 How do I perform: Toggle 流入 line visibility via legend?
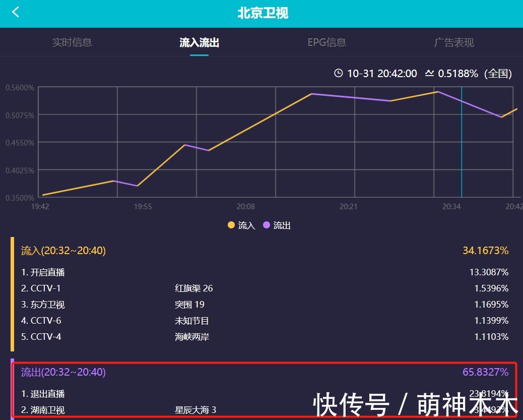241,225
